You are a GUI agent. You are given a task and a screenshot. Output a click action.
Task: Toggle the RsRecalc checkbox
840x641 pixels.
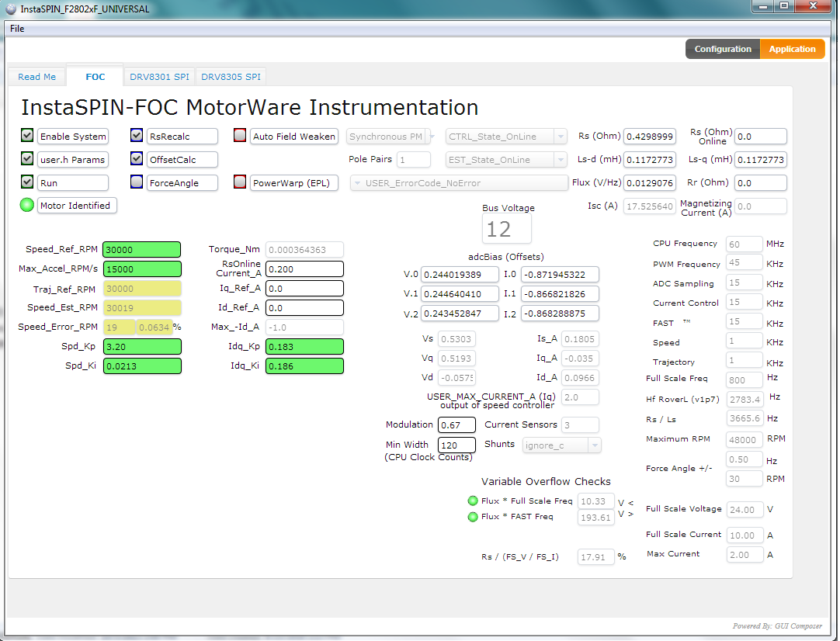[137, 136]
